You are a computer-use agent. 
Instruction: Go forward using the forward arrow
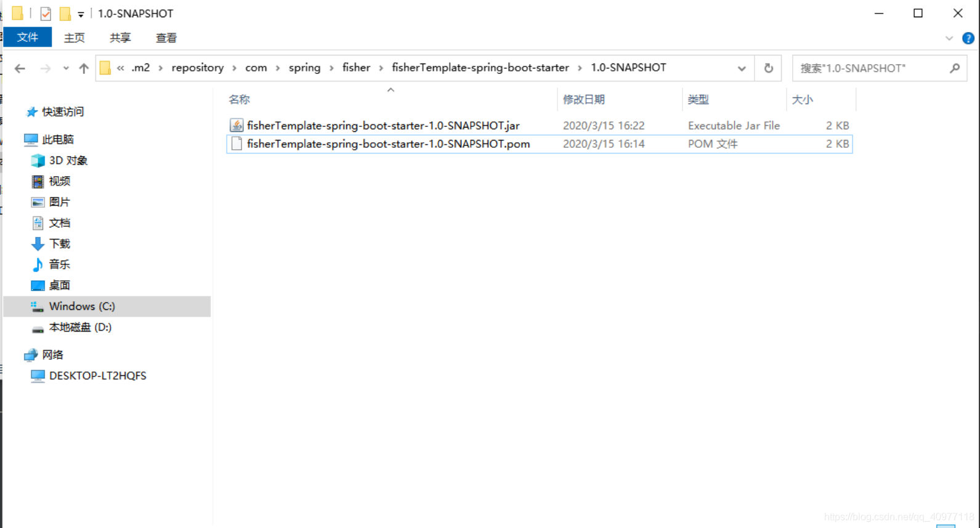coord(45,68)
